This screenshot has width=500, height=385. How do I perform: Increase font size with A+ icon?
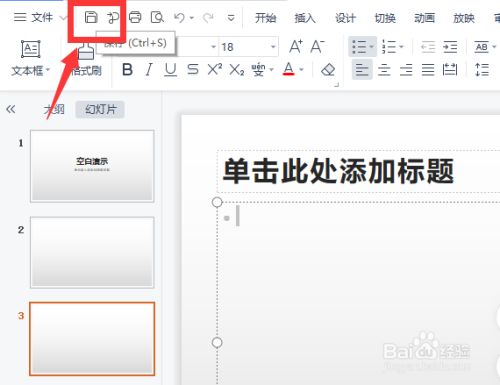pyautogui.click(x=296, y=46)
